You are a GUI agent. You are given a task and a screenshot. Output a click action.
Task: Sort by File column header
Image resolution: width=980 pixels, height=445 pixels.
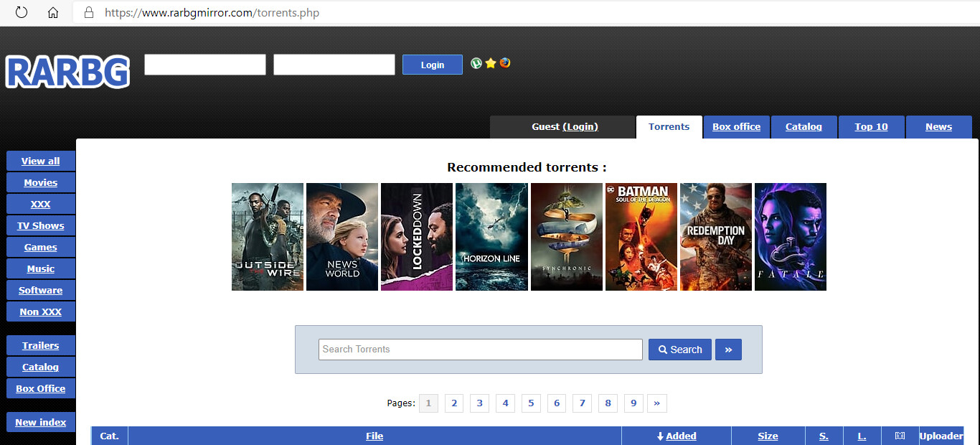coord(374,436)
